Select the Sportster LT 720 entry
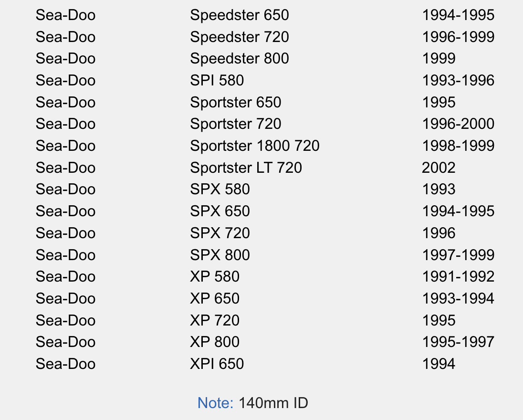523x420 pixels. (246, 168)
